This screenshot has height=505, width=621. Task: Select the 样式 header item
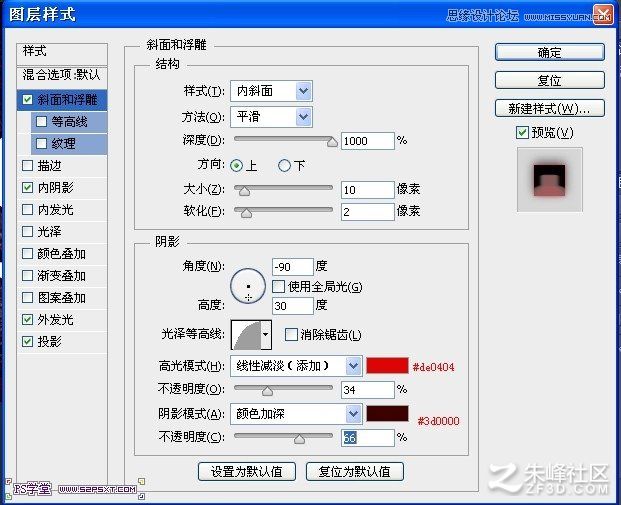pos(62,54)
